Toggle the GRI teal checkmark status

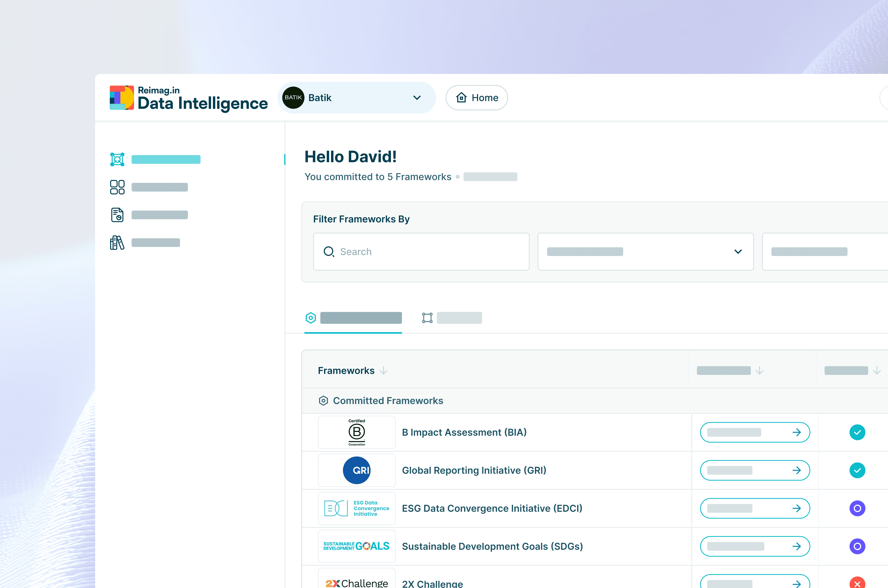click(x=857, y=470)
